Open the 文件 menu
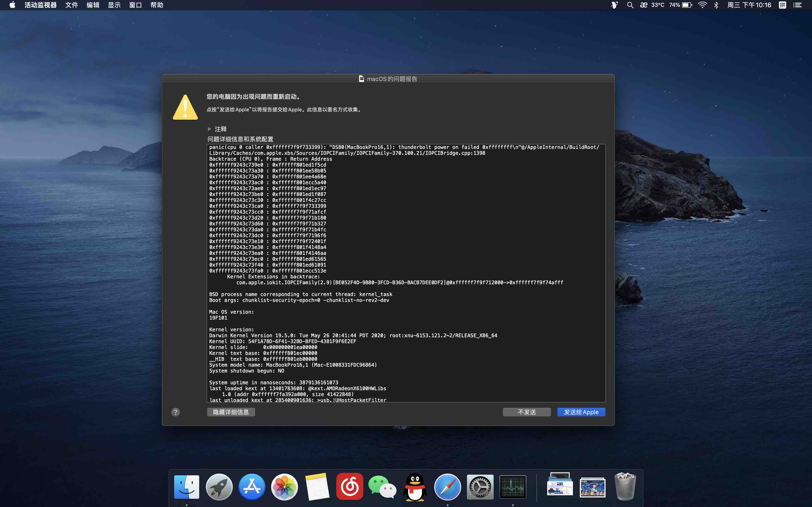The width and height of the screenshot is (812, 507). click(x=71, y=5)
